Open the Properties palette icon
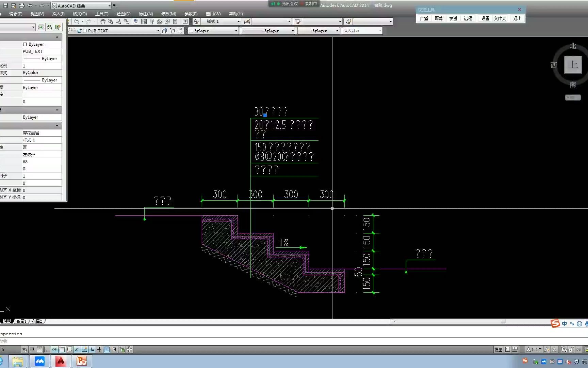 pos(136,21)
